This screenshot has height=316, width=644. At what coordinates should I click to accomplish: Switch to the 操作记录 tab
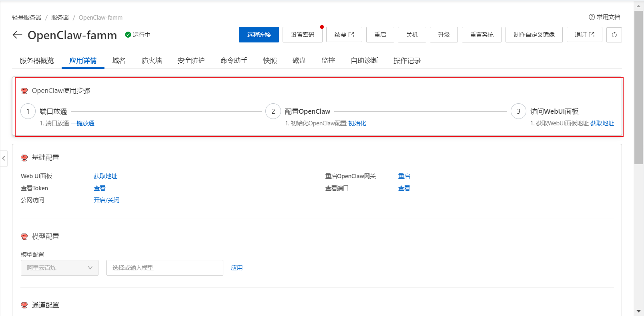pyautogui.click(x=407, y=60)
